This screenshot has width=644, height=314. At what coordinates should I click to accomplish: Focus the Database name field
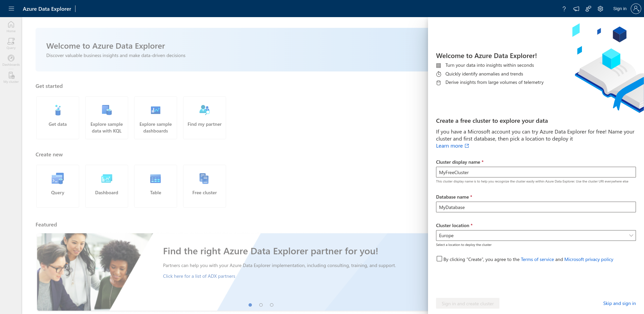[x=536, y=207]
